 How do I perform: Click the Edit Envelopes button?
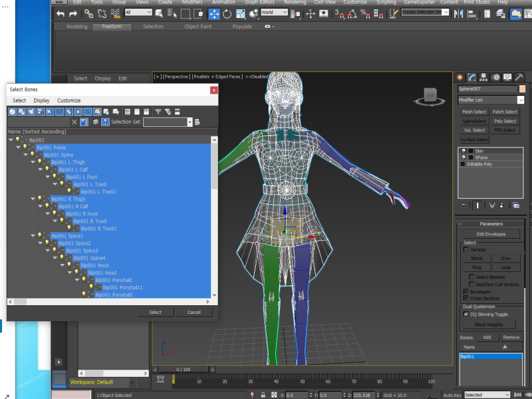coord(491,234)
